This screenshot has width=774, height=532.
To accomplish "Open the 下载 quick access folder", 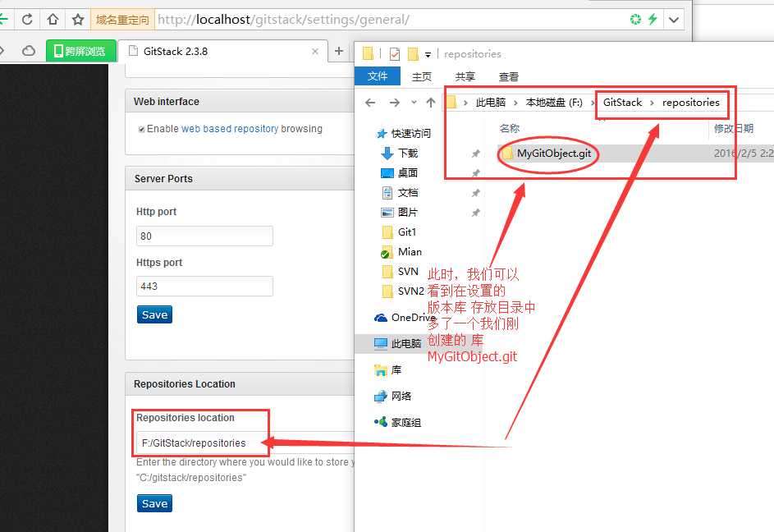I will pyautogui.click(x=408, y=154).
